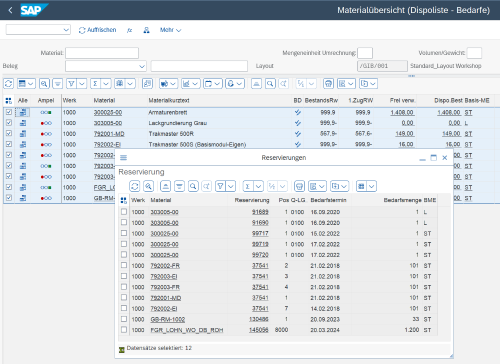500x364 pixels.
Task: Uncheck the Lackgrundierung Grau row checkbox
Action: click(x=9, y=123)
